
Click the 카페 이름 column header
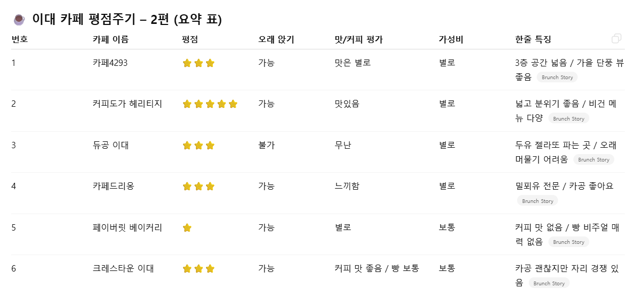tap(110, 39)
